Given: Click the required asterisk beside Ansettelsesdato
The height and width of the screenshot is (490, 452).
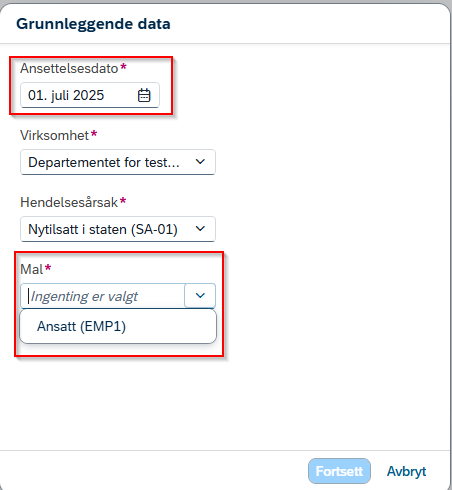Looking at the screenshot, I should click(123, 66).
